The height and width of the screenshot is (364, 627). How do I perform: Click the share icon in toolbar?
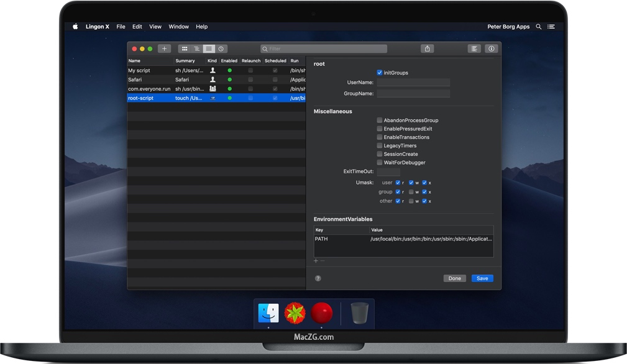(427, 48)
